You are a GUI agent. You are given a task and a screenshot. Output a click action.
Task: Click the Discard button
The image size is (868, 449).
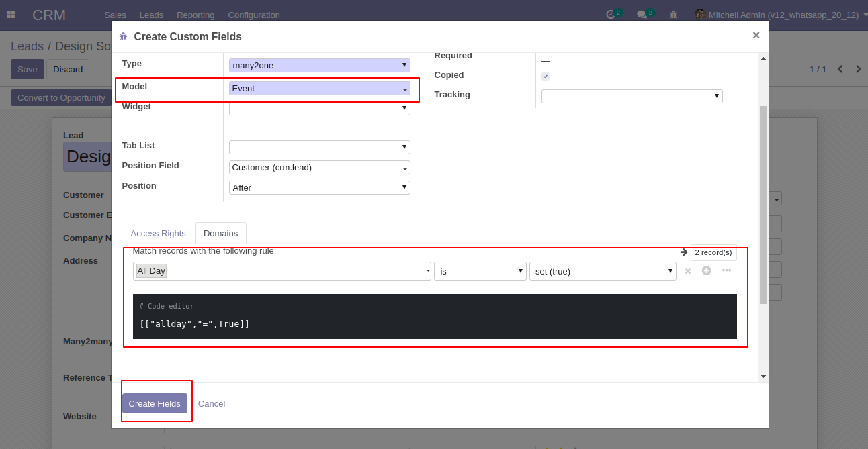click(x=68, y=69)
